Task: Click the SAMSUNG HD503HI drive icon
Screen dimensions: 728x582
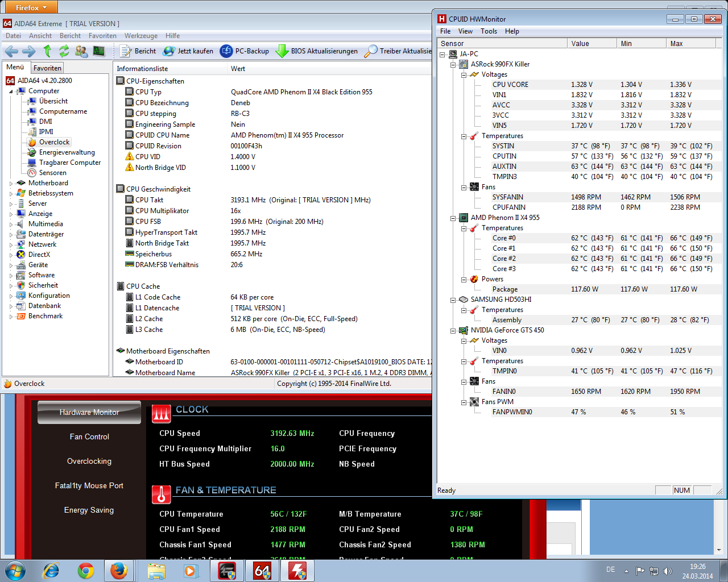Action: pos(464,300)
